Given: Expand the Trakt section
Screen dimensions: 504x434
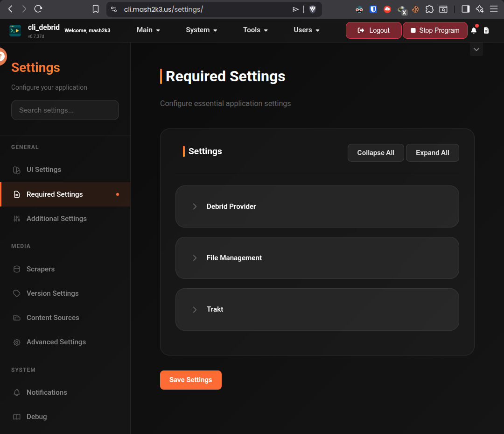Looking at the screenshot, I should (x=317, y=309).
